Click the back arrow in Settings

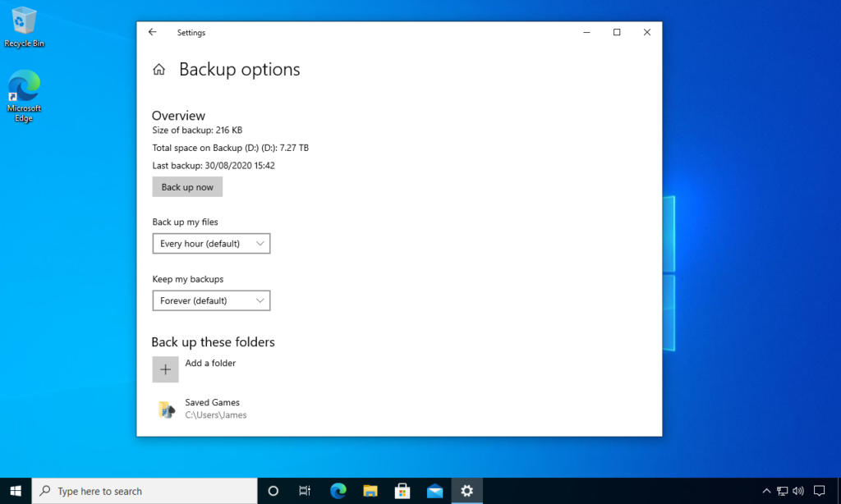click(152, 31)
